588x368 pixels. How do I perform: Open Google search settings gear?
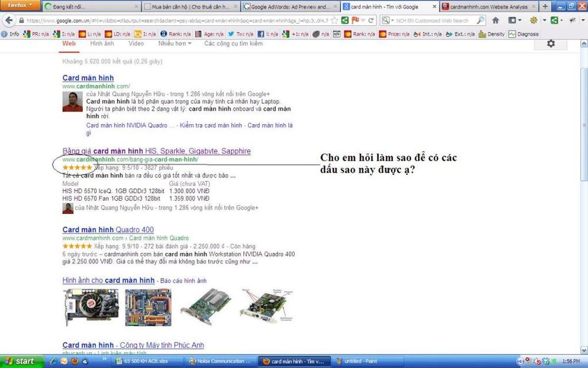[550, 44]
